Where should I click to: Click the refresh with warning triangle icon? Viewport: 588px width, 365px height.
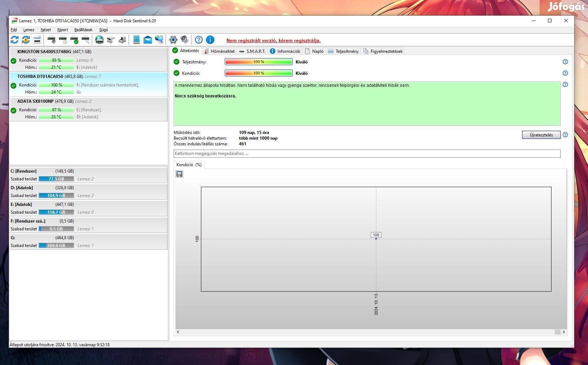(26, 40)
